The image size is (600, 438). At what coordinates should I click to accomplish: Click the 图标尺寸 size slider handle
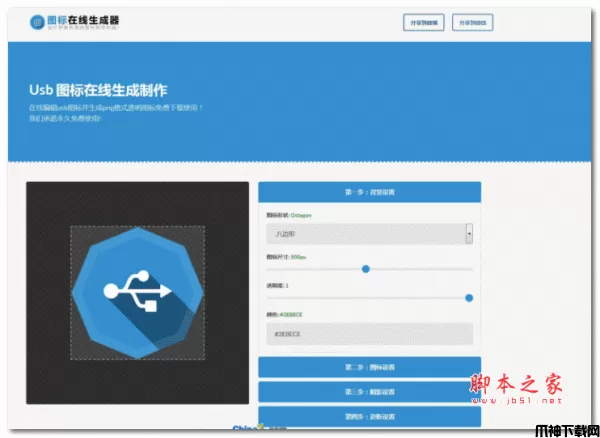click(x=365, y=269)
